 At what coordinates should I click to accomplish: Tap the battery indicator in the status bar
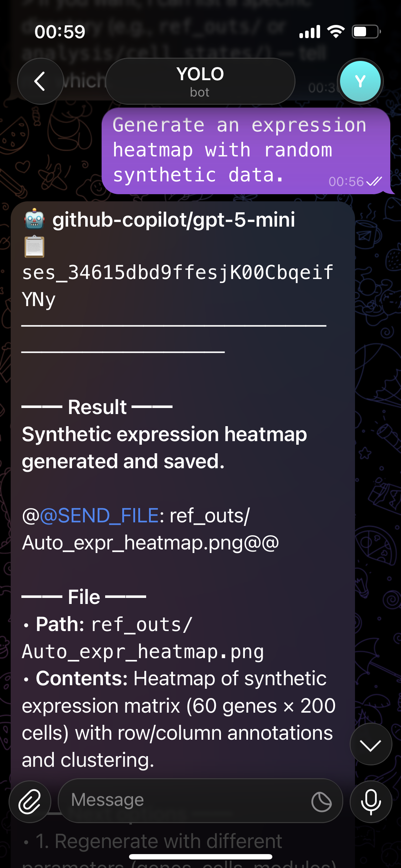pyautogui.click(x=366, y=32)
